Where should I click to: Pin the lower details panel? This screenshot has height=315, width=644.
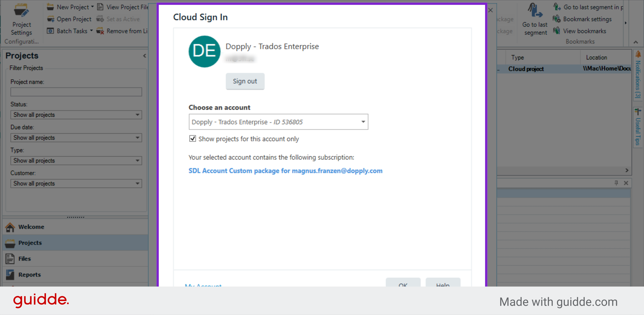coord(616,183)
